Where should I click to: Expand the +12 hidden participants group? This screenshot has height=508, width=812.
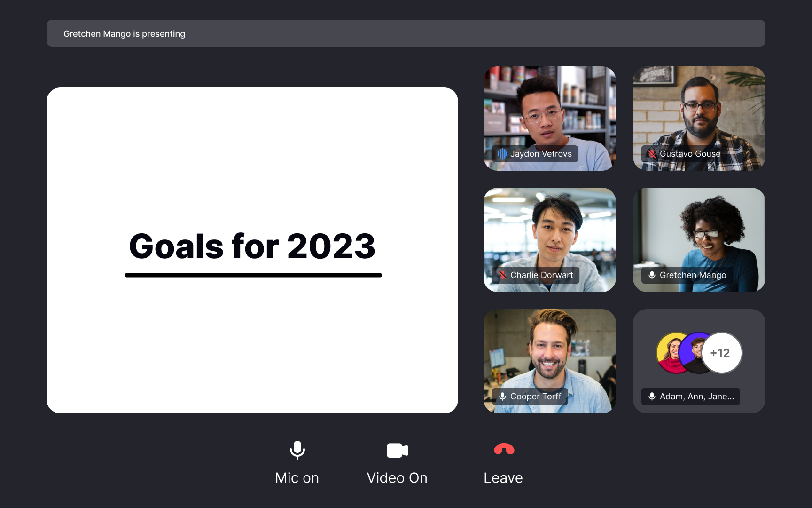click(721, 353)
